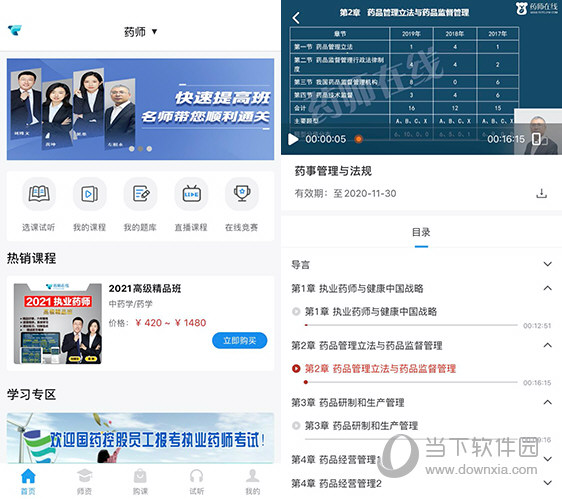562x499 pixels.
Task: Open the 直播课程 live TV icon
Action: 191,194
